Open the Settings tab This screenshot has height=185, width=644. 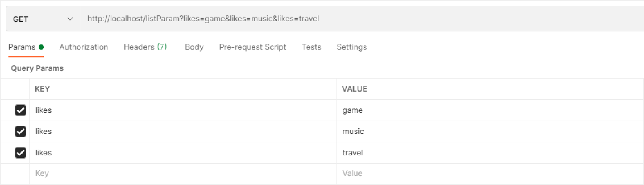pyautogui.click(x=352, y=47)
